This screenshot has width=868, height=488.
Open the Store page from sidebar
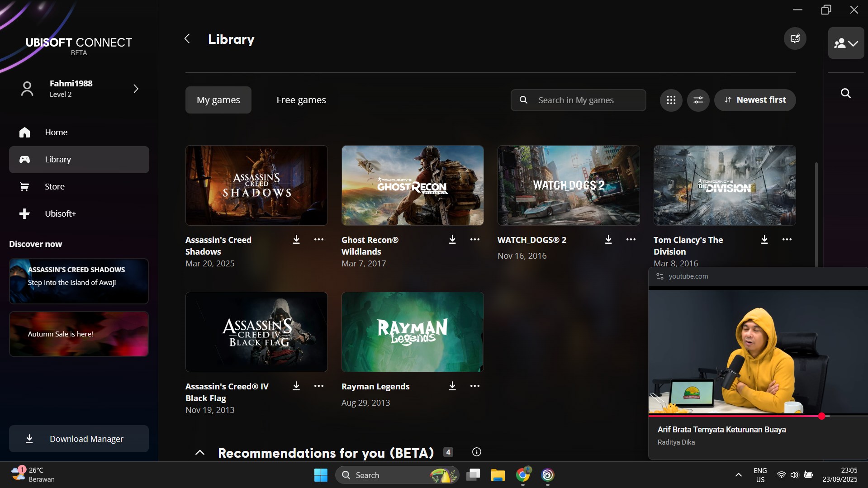tap(79, 187)
